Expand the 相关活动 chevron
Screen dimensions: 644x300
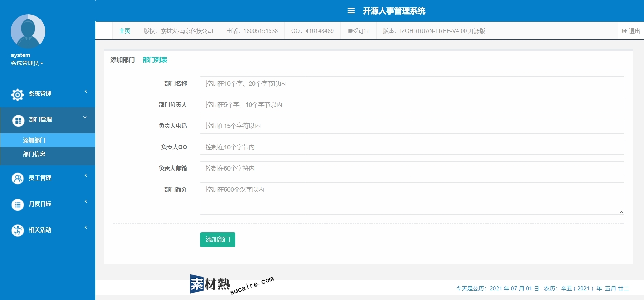click(x=86, y=227)
